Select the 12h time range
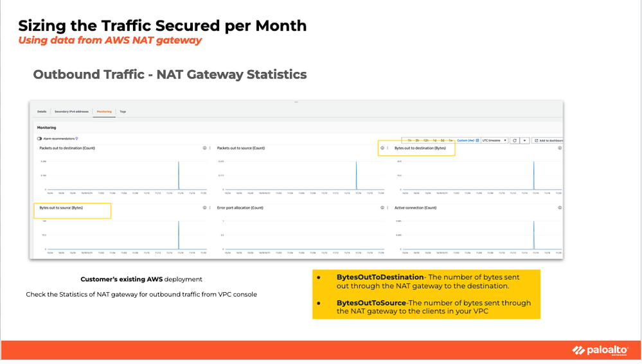Image resolution: width=642 pixels, height=364 pixels. click(425, 140)
